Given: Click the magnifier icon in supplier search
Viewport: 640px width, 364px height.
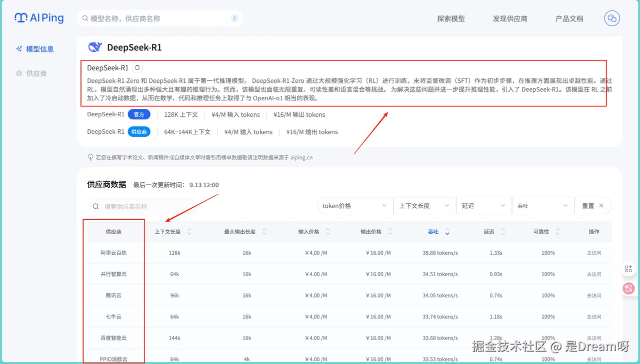Looking at the screenshot, I should tap(96, 206).
